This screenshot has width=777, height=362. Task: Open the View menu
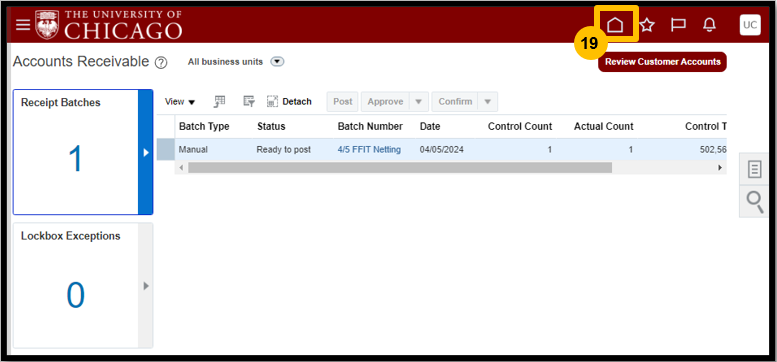(180, 102)
